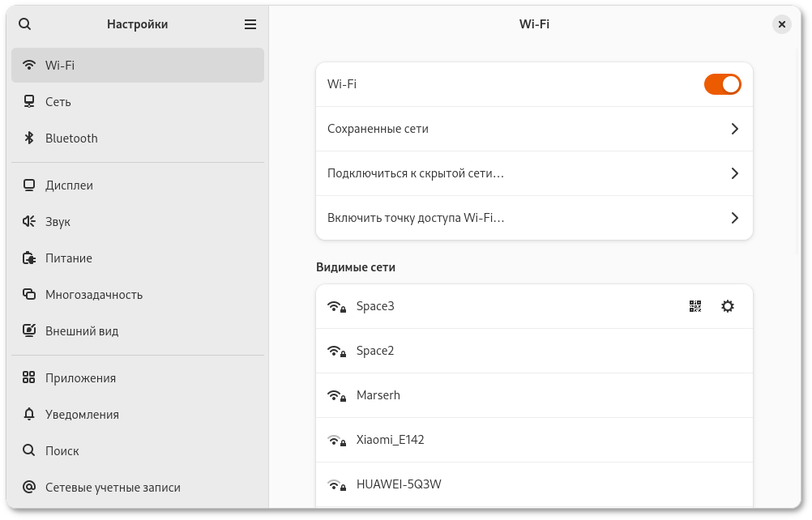812x520 pixels.
Task: Select Сеть in the settings sidebar
Action: pos(58,102)
